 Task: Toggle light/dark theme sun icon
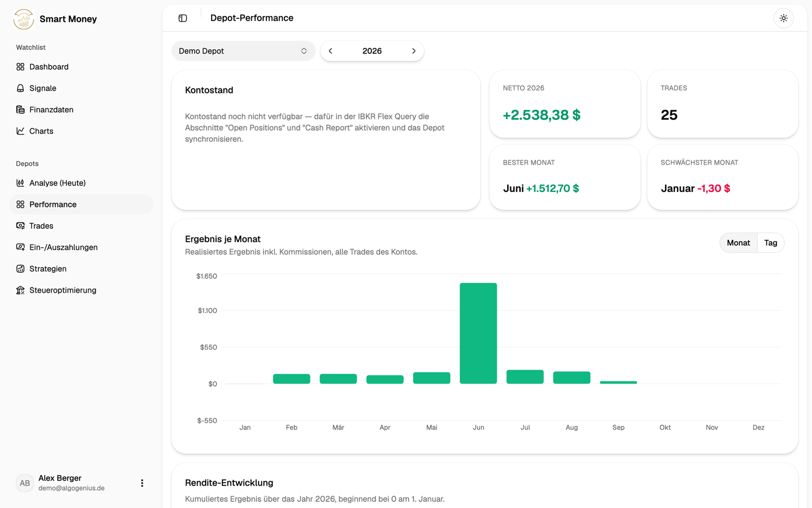[x=784, y=18]
